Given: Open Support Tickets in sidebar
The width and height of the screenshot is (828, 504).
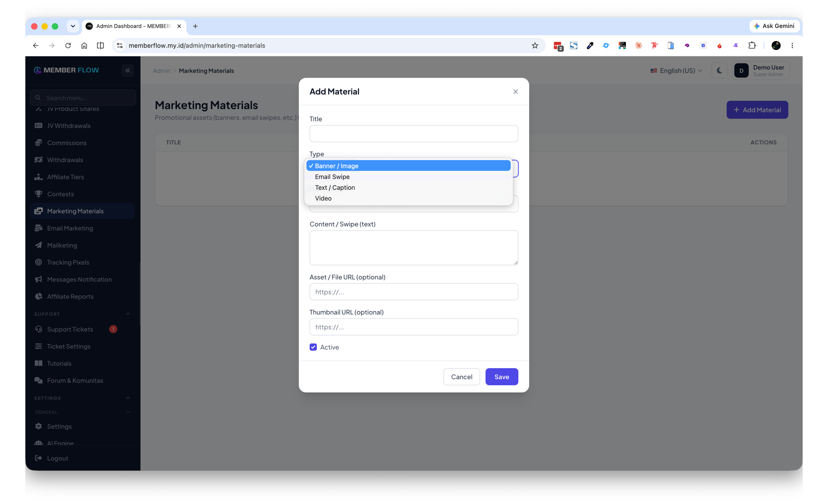Looking at the screenshot, I should [x=82, y=329].
